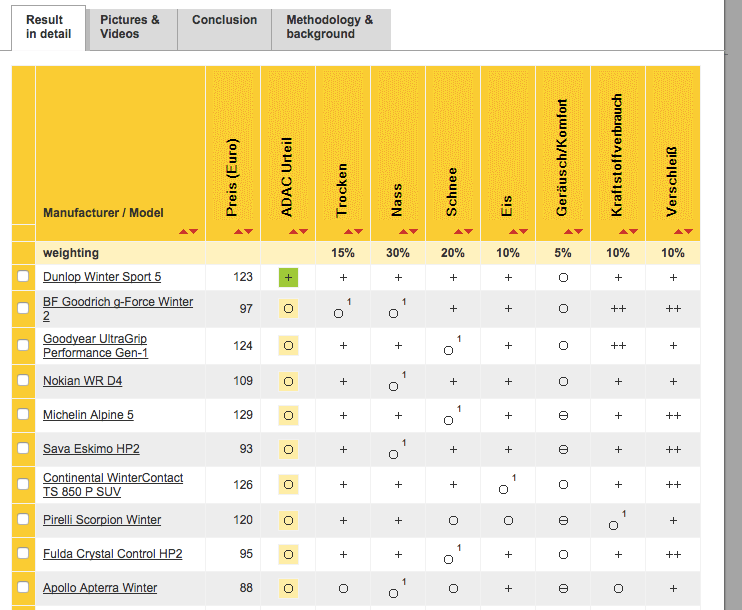Sort ADAC Urteil column ascending arrow
742x610 pixels.
point(293,231)
